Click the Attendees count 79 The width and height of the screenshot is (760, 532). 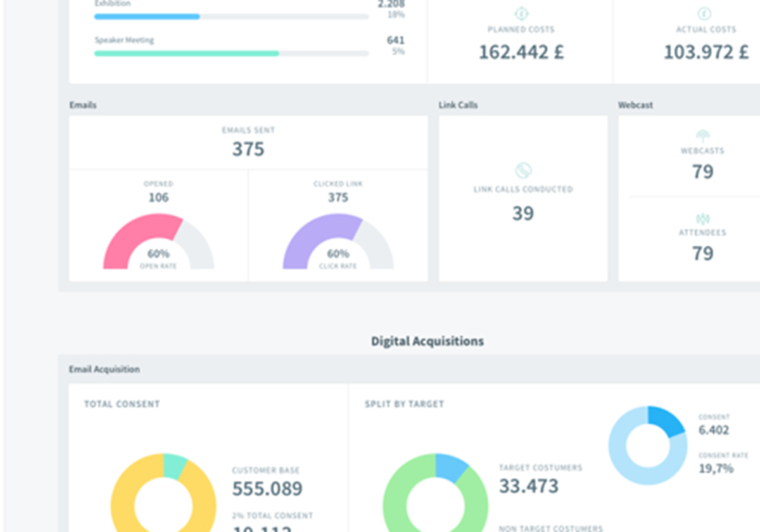point(702,253)
